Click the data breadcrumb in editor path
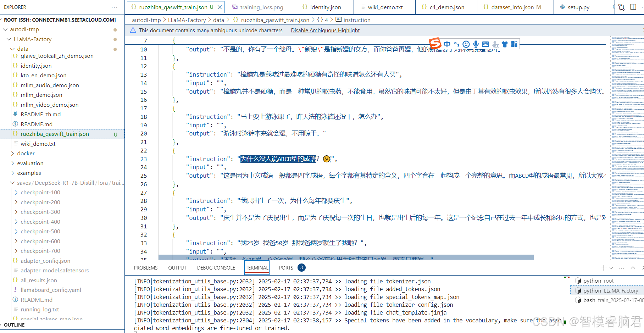Screen dimensions: 644x333 tap(218, 20)
